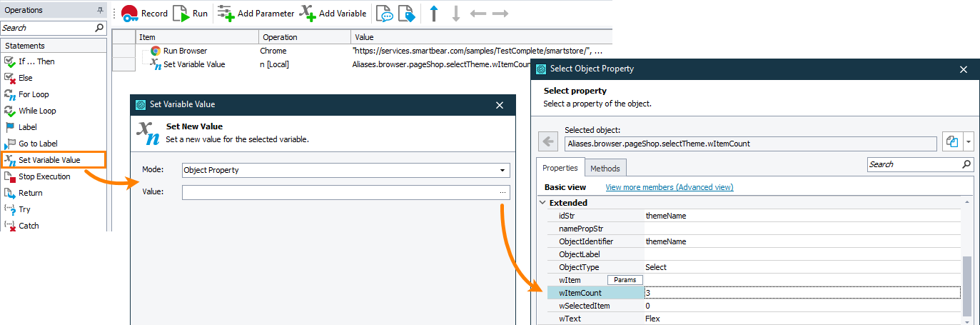Run the keyword test
The height and width of the screenshot is (325, 980).
pos(191,13)
